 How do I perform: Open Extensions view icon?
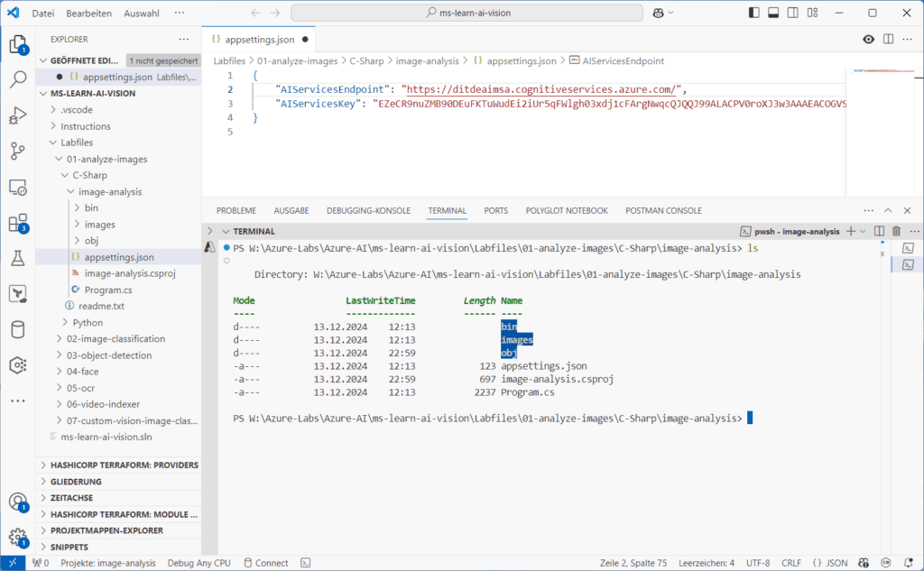[18, 224]
